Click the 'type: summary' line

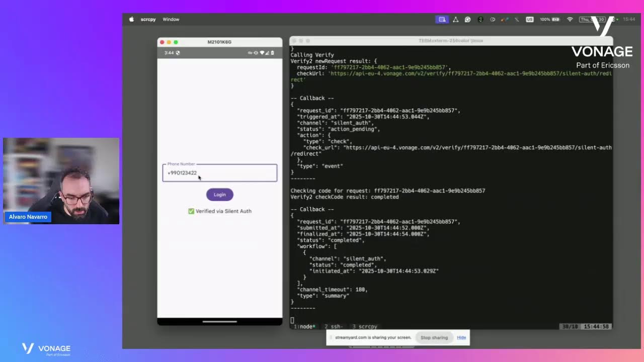[323, 296]
